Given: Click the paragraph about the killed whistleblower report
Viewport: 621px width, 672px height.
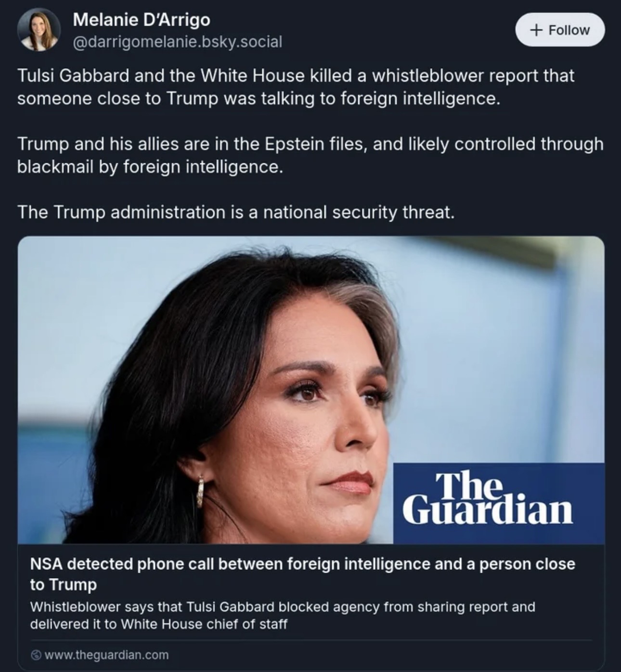Looking at the screenshot, I should pyautogui.click(x=296, y=87).
